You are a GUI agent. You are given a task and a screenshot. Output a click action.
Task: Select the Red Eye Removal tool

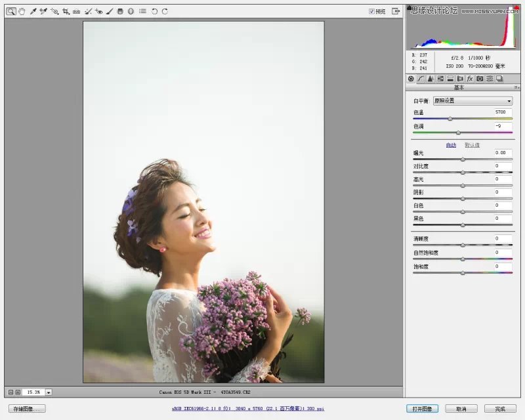(98, 11)
